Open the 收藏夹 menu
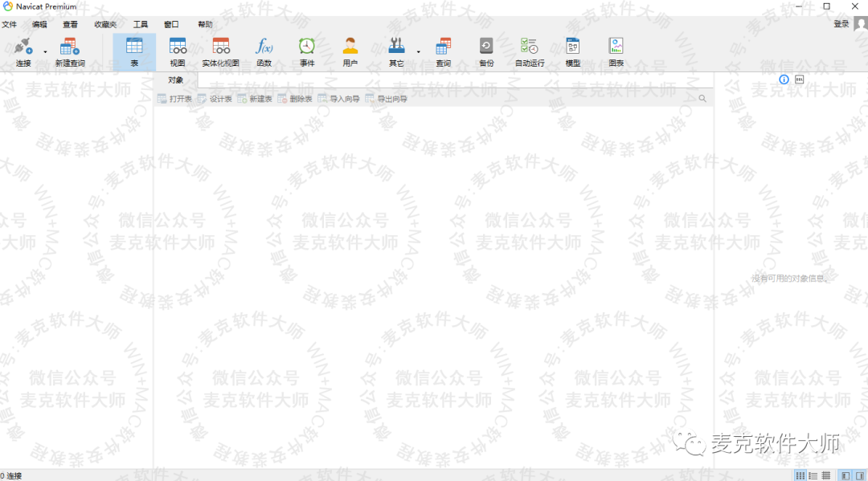Viewport: 868px width, 481px height. pyautogui.click(x=105, y=24)
